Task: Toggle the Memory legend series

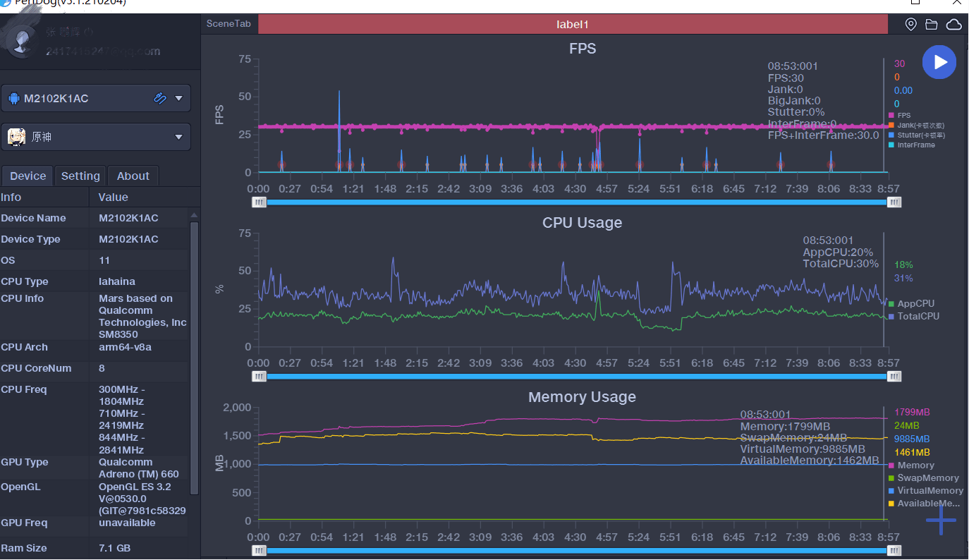Action: tap(910, 465)
